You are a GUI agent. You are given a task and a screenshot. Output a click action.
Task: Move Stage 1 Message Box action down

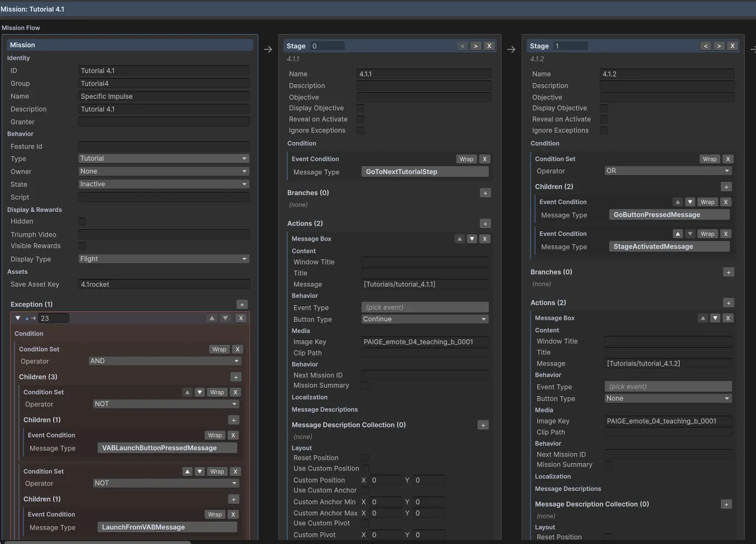coord(715,318)
